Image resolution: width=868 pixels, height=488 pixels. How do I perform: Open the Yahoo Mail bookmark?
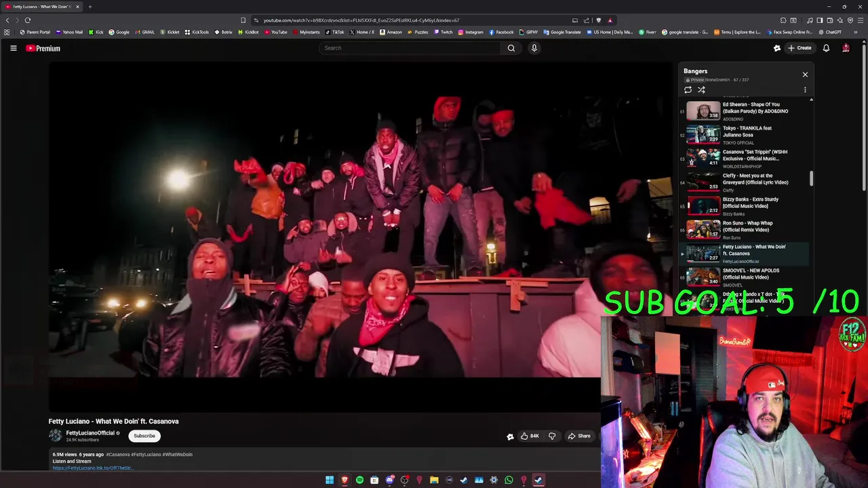click(69, 32)
